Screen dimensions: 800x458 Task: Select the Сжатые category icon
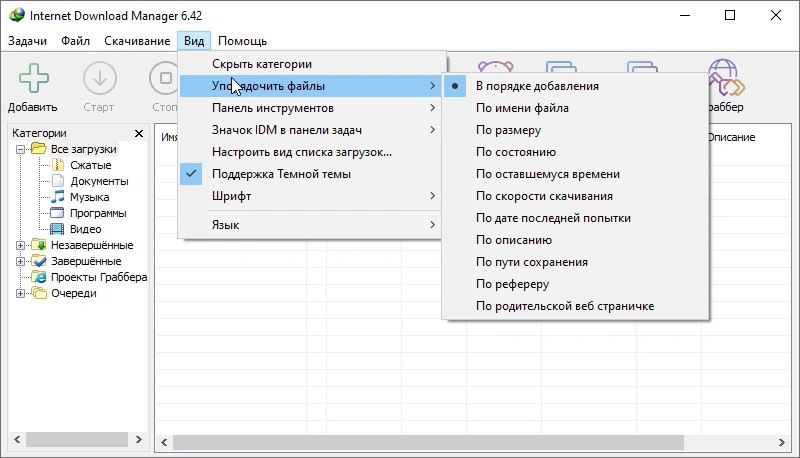[x=57, y=165]
